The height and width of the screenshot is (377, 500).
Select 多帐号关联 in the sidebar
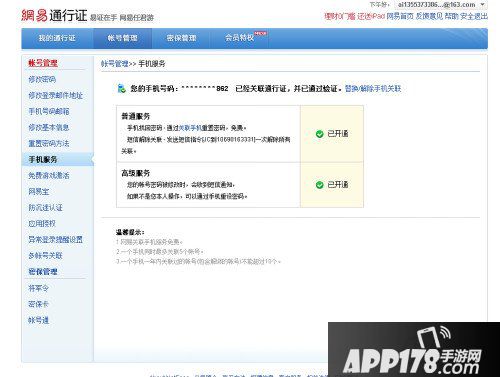click(x=45, y=255)
